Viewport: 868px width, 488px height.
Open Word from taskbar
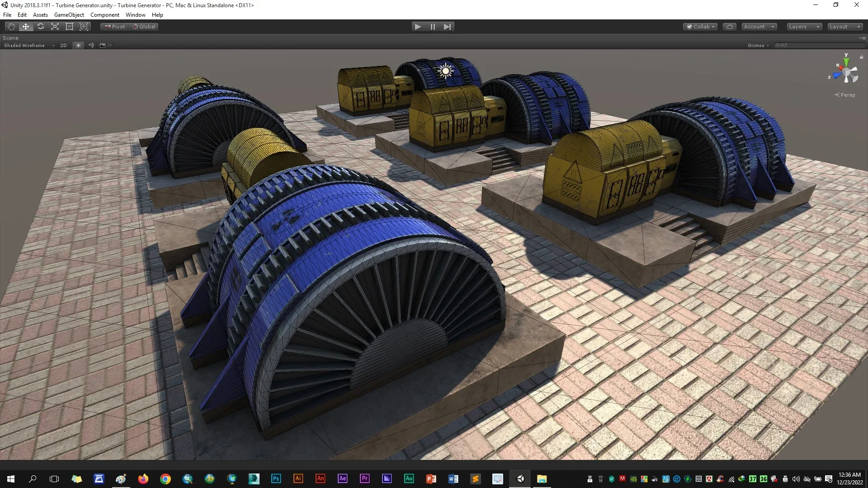coord(453,479)
